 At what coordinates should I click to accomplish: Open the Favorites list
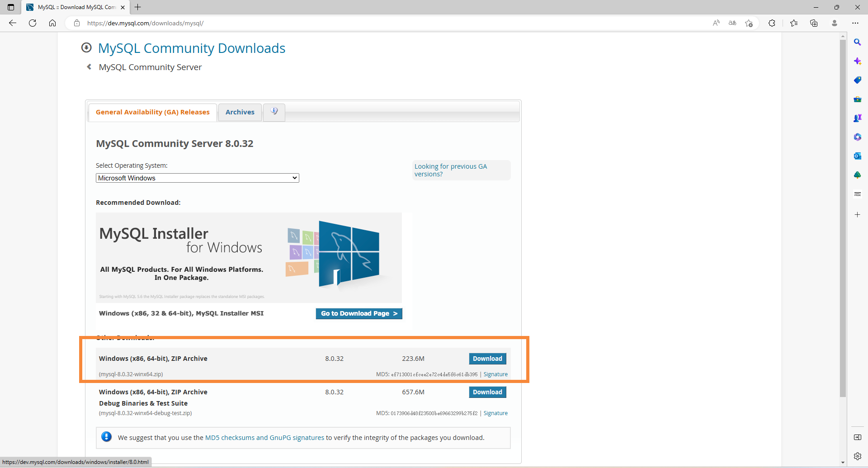tap(794, 23)
